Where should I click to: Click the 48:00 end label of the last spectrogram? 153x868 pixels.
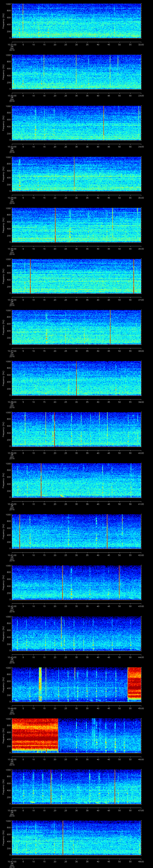pyautogui.click(x=141, y=861)
